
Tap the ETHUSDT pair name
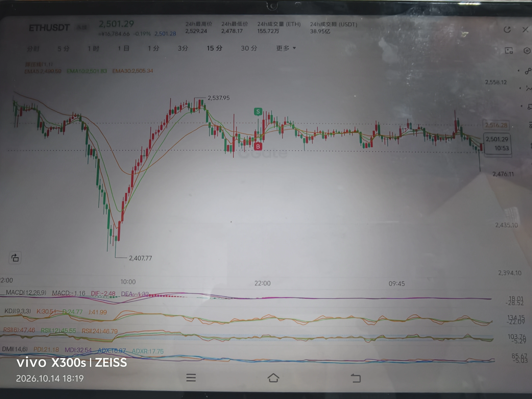pos(49,28)
